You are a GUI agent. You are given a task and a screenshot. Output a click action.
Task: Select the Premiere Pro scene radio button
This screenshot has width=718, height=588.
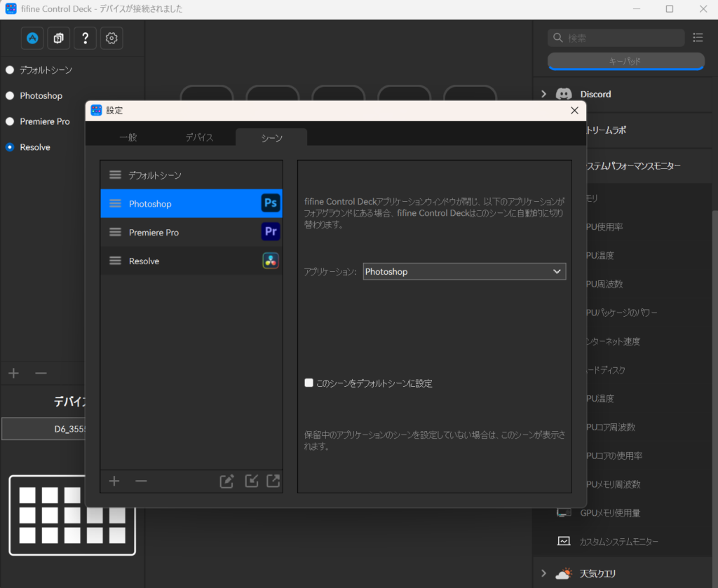pos(10,121)
